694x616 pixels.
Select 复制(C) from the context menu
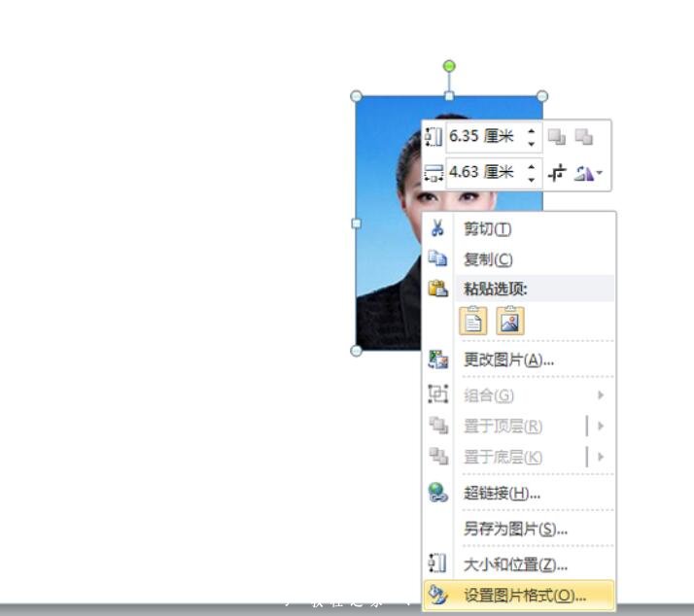(487, 259)
